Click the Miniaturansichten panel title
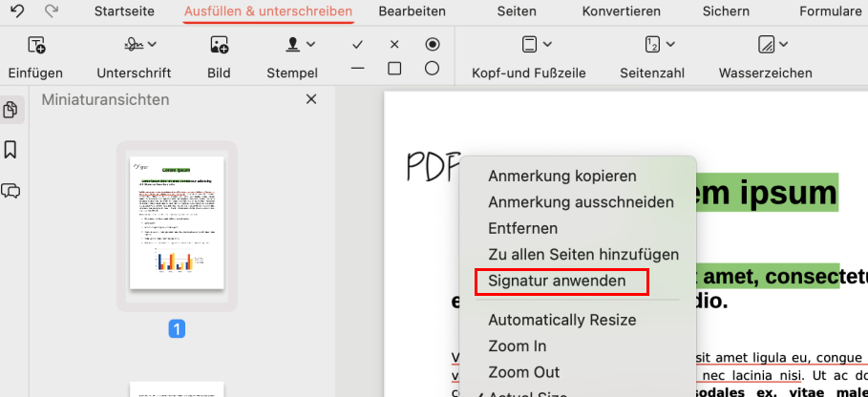The height and width of the screenshot is (397, 868). pos(106,99)
